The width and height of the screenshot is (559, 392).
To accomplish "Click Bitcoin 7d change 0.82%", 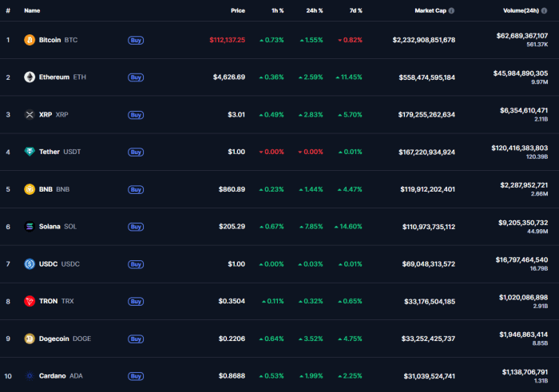I will click(x=350, y=40).
